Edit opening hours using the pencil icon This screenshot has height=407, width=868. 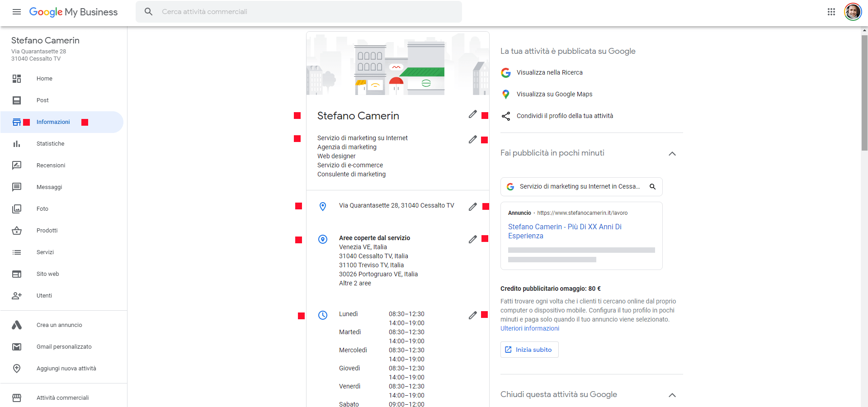tap(473, 315)
